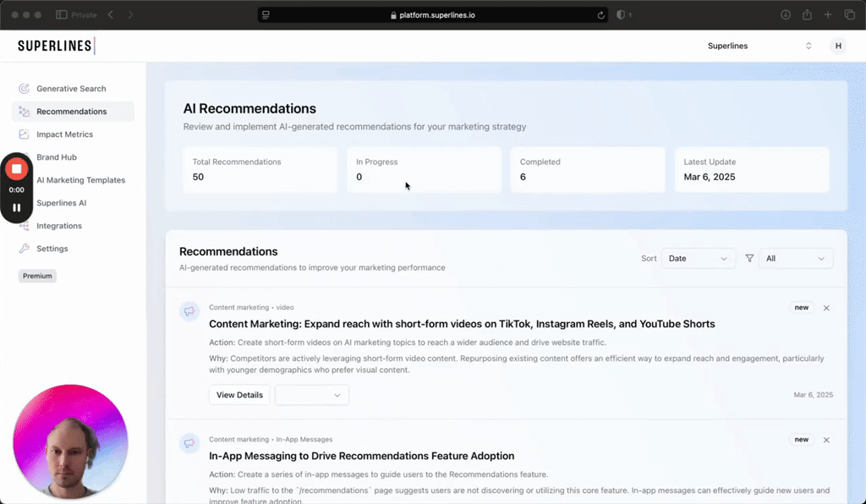Open Brand Hub
This screenshot has width=866, height=504.
[57, 157]
